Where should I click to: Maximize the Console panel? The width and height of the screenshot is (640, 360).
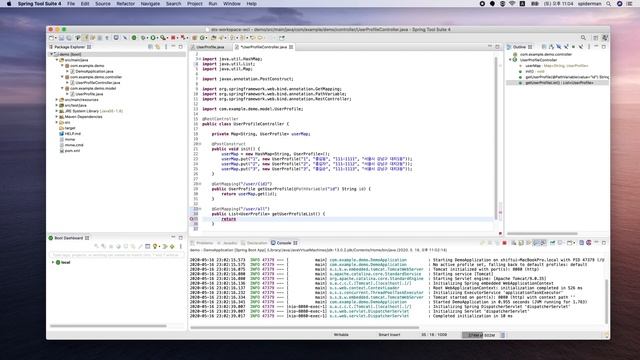(604, 243)
